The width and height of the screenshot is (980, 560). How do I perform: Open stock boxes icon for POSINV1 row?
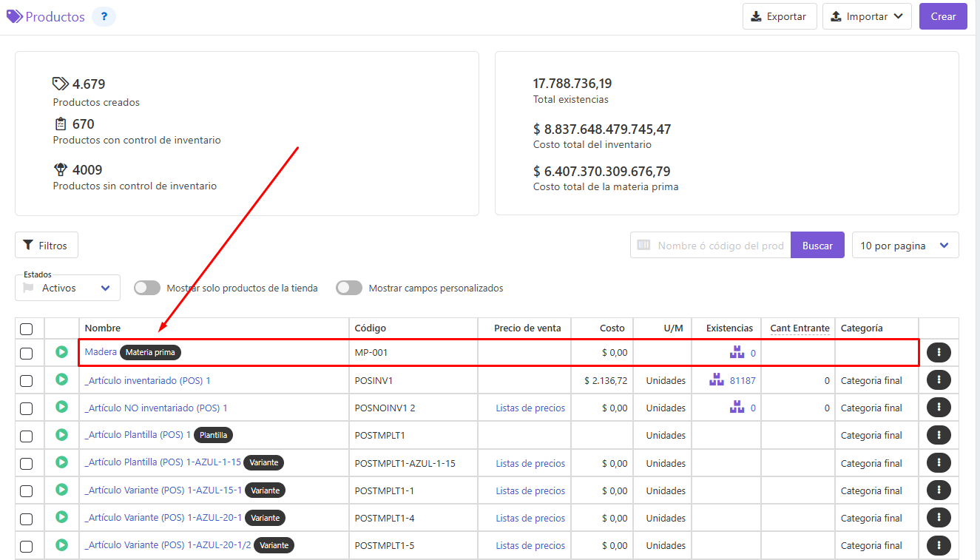point(716,380)
